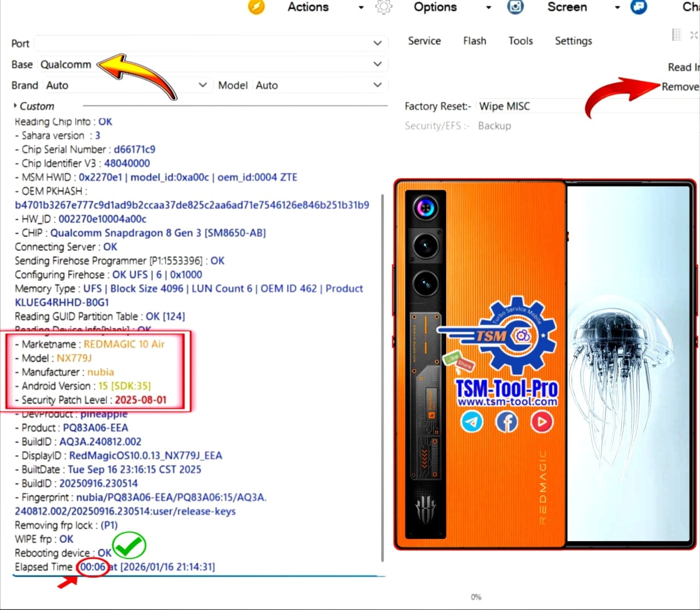700x610 pixels.
Task: Click the Marketname REDMAGIC 10 Air line
Action: click(x=90, y=344)
